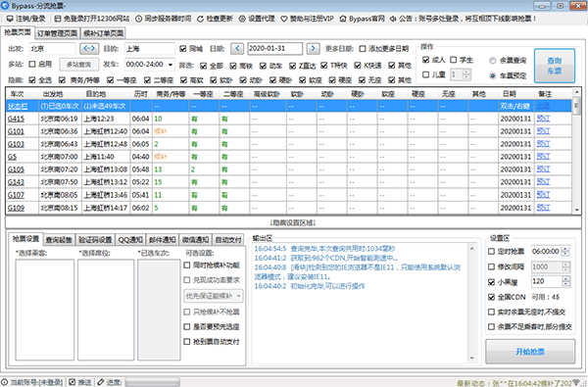Screen dimensions: 588x387
Task: Open 赞助与注册VIP toolbar item
Action: click(307, 19)
